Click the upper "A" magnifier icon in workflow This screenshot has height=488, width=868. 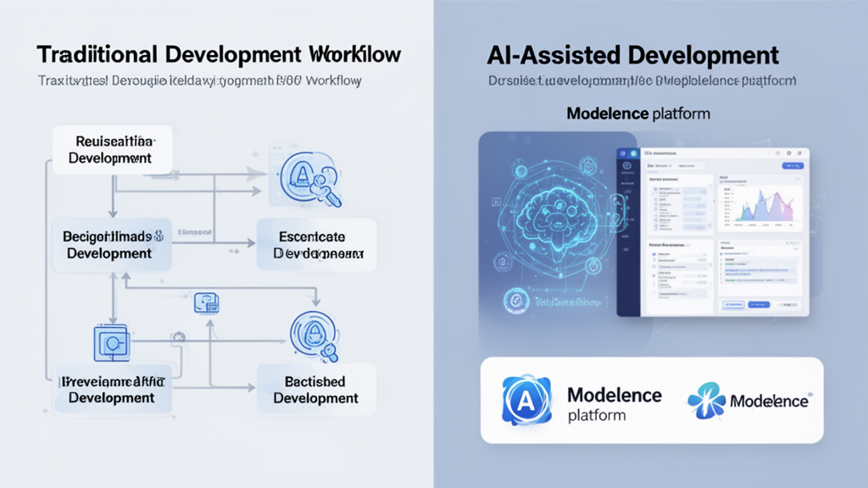point(303,180)
